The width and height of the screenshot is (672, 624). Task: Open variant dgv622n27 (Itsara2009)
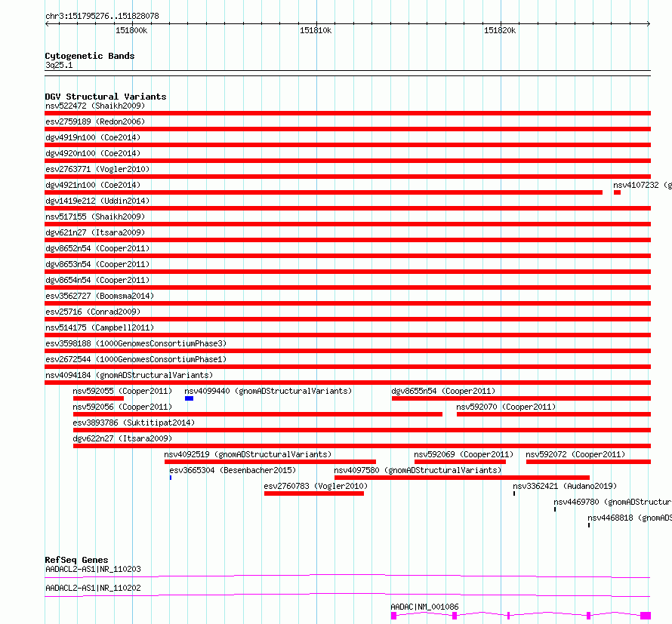tap(362, 446)
